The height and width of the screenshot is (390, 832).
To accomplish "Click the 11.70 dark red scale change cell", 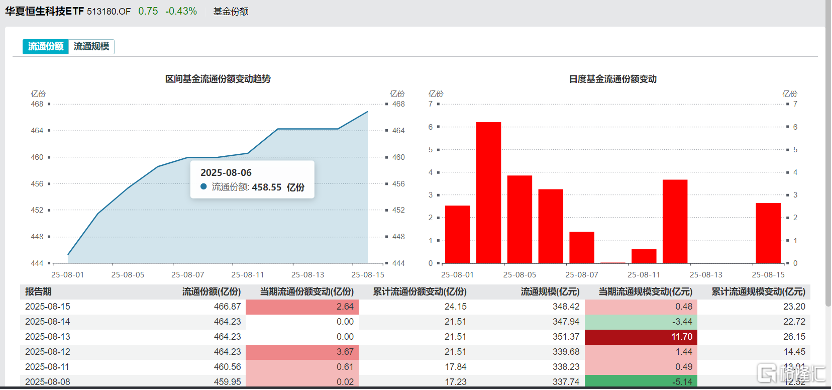I will coord(641,337).
